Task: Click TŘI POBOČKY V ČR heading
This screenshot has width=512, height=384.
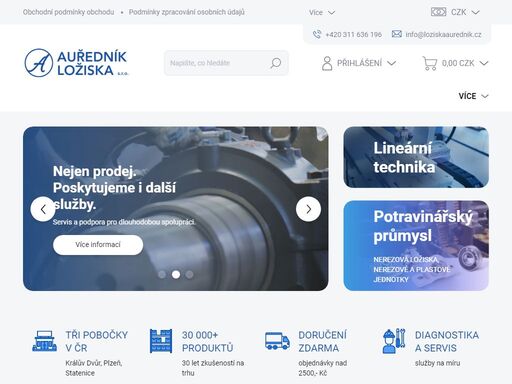Action: click(x=97, y=341)
